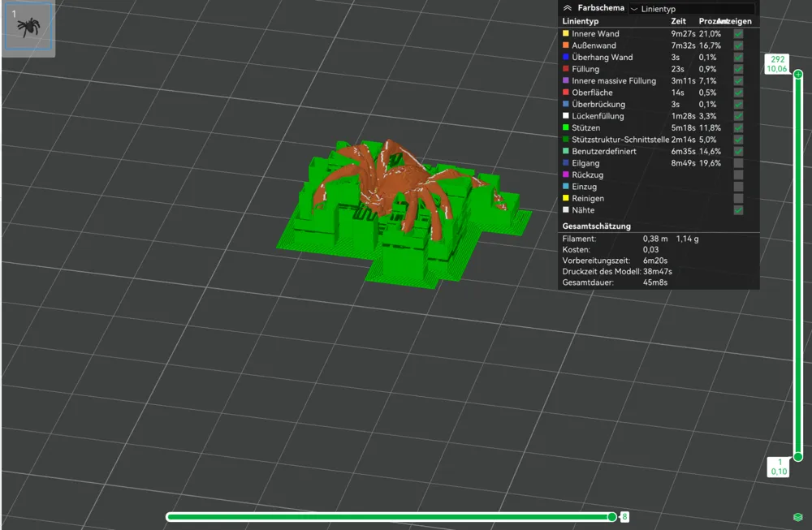Disable Stützen display
The height and width of the screenshot is (530, 812).
point(737,127)
